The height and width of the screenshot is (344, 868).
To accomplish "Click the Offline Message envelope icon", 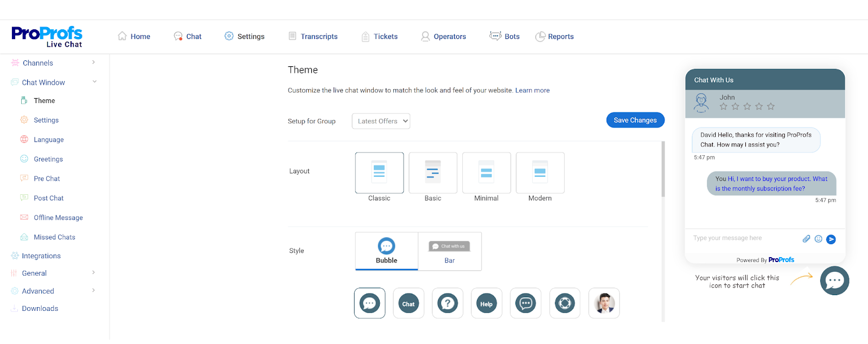I will (x=24, y=218).
